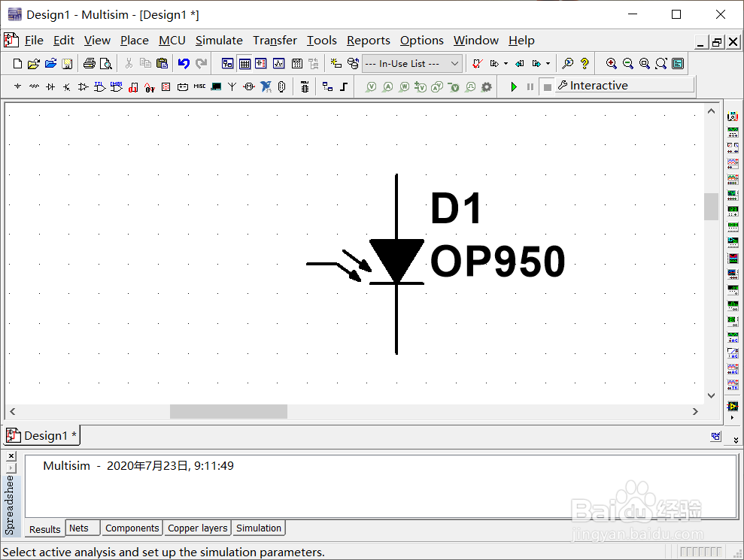
Task: Pause the simulation
Action: [x=530, y=86]
